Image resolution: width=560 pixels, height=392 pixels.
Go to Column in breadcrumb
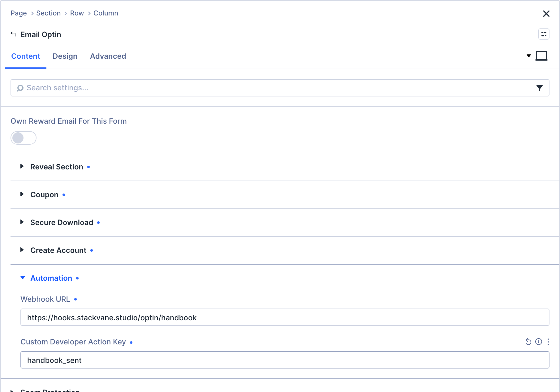[x=106, y=13]
